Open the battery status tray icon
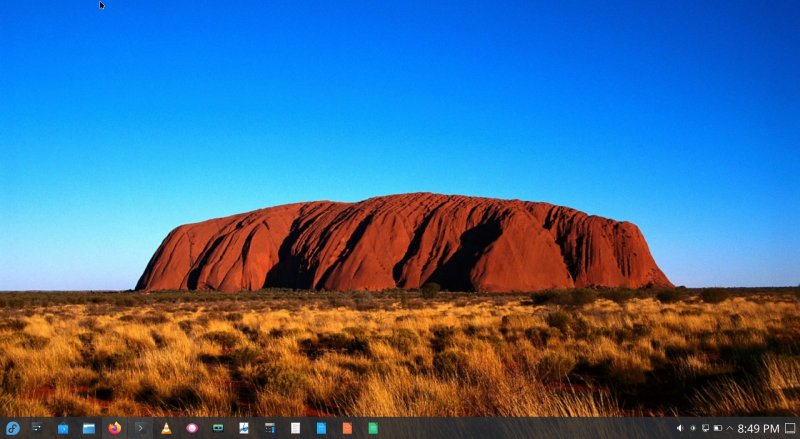The image size is (800, 439). [717, 428]
